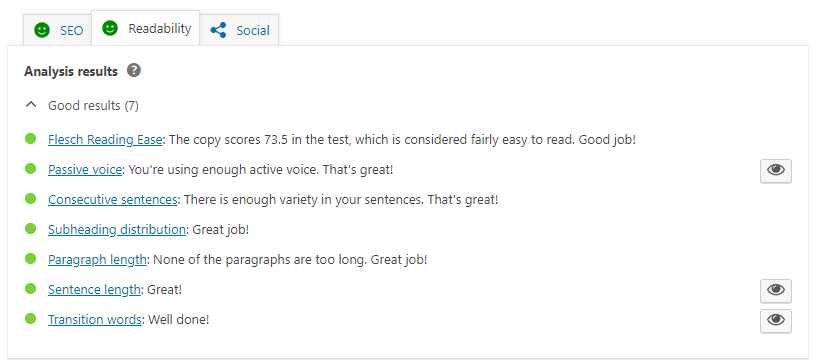Toggle eye highlight for Sentence length
Image resolution: width=816 pixels, height=362 pixels.
[x=775, y=290]
